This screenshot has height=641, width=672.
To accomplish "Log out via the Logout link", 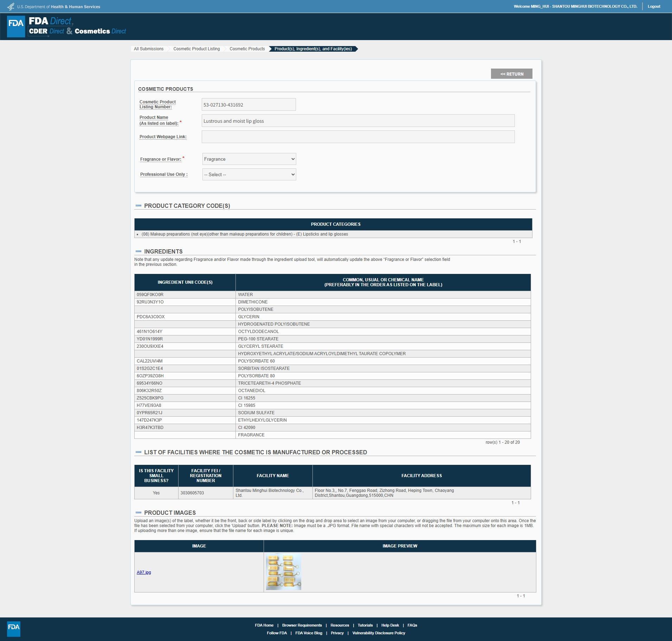I will click(x=654, y=6).
